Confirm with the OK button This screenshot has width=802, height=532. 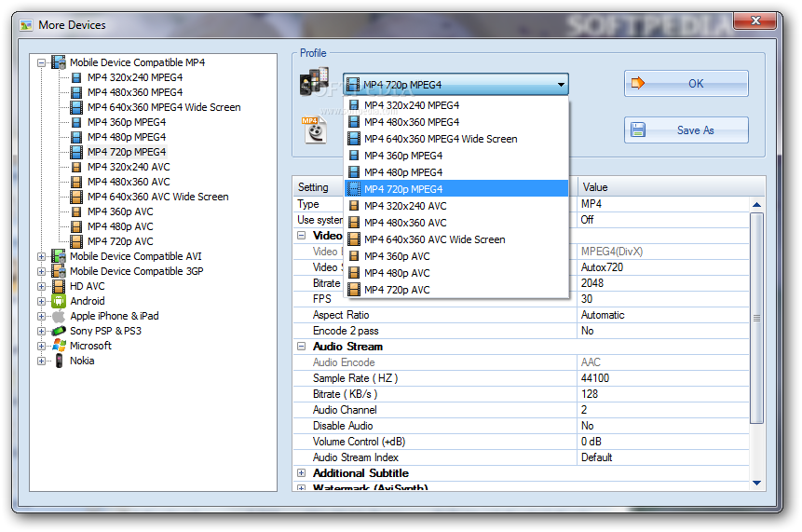pos(686,83)
